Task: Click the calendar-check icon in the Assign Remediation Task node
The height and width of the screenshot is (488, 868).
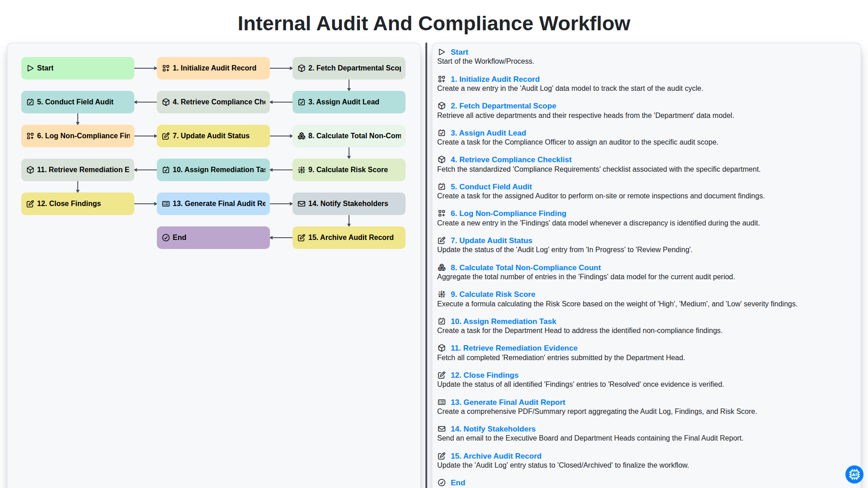Action: pyautogui.click(x=166, y=170)
